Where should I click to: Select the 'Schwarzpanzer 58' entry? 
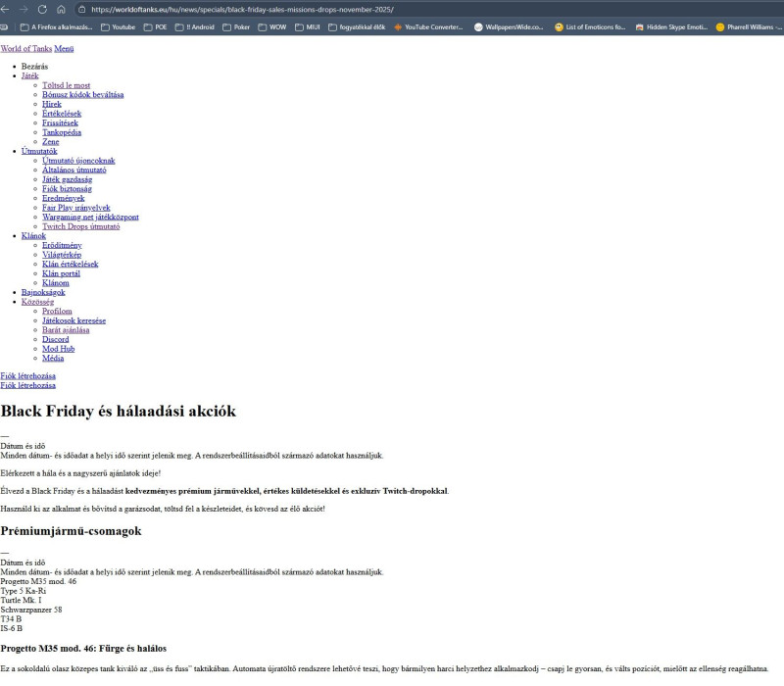pyautogui.click(x=31, y=610)
